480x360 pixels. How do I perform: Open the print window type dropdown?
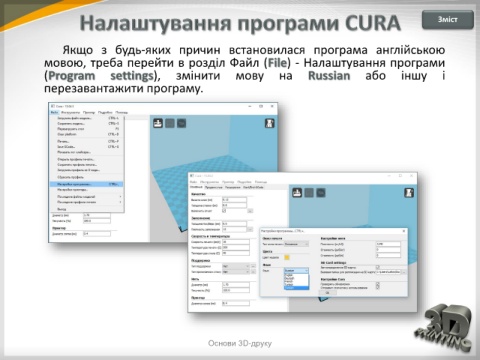pyautogui.click(x=296, y=244)
